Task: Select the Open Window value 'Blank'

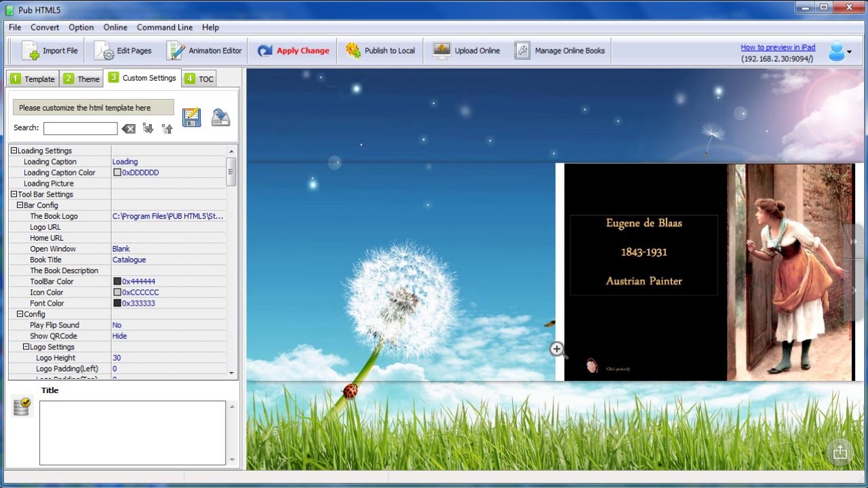Action: coord(121,249)
